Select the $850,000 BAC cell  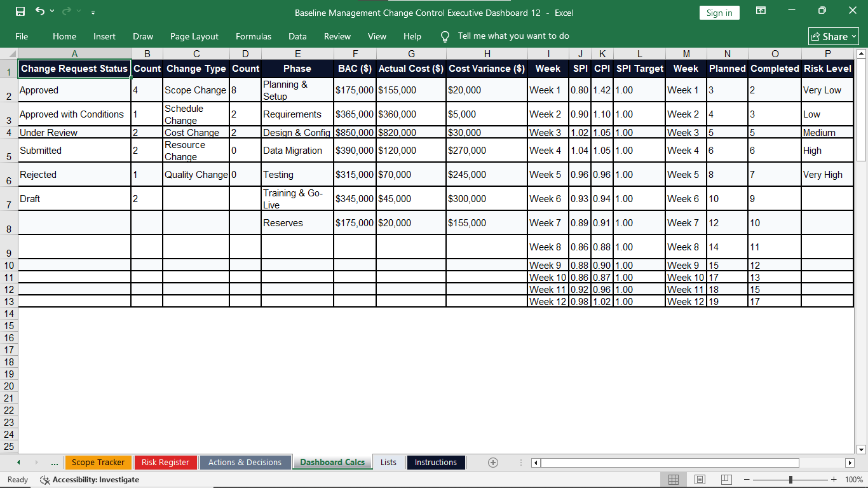click(x=355, y=133)
